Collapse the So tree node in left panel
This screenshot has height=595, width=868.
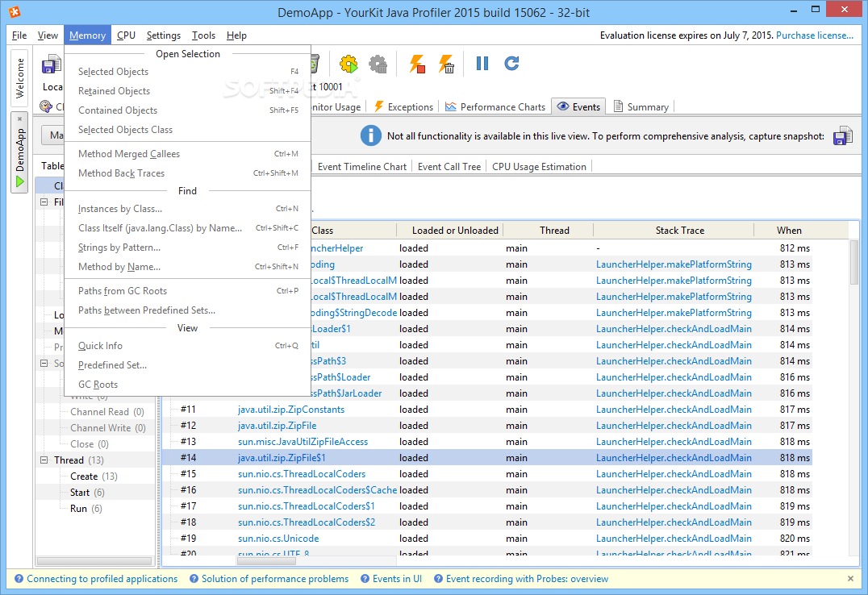pyautogui.click(x=44, y=363)
